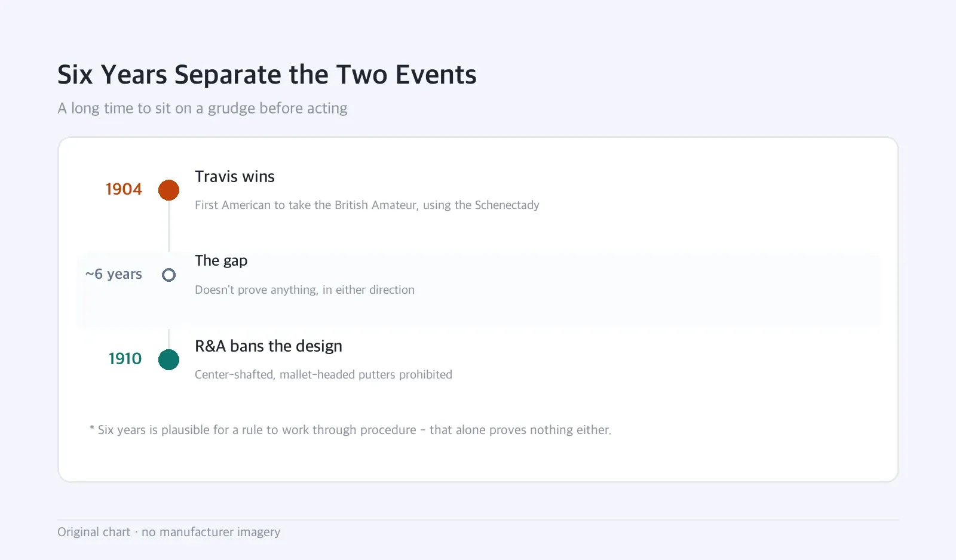This screenshot has width=956, height=560.
Task: Click The gap heading
Action: (221, 261)
